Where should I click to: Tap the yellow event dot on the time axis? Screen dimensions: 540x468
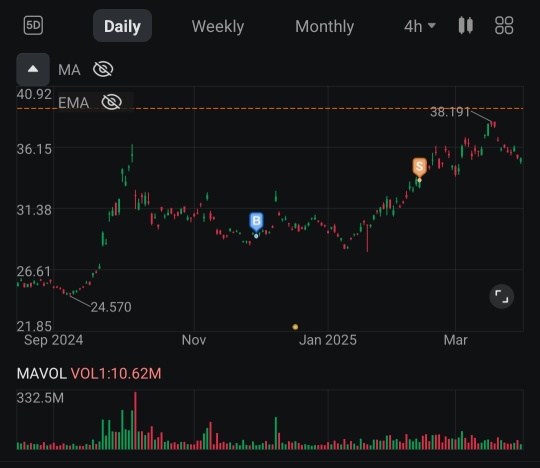coord(295,327)
